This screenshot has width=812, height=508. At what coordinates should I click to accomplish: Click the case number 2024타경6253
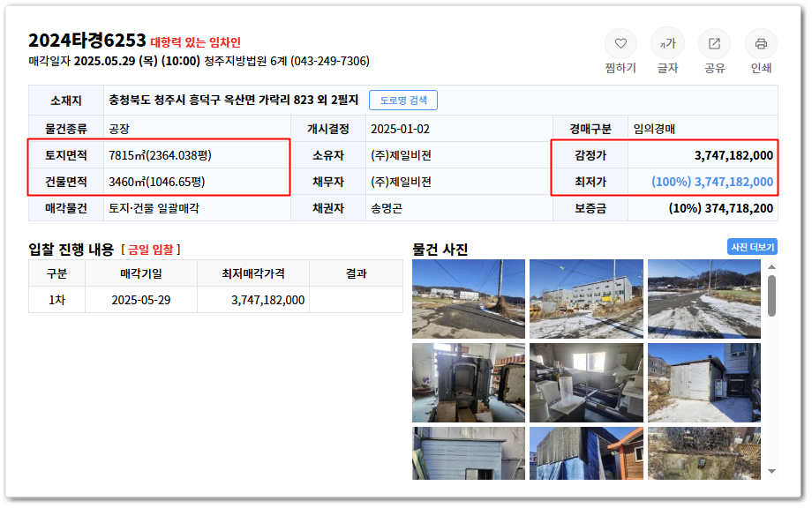click(87, 41)
